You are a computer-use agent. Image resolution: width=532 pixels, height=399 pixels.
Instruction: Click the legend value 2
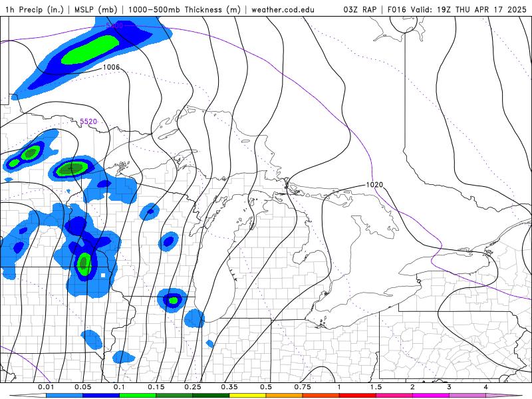tap(412, 387)
